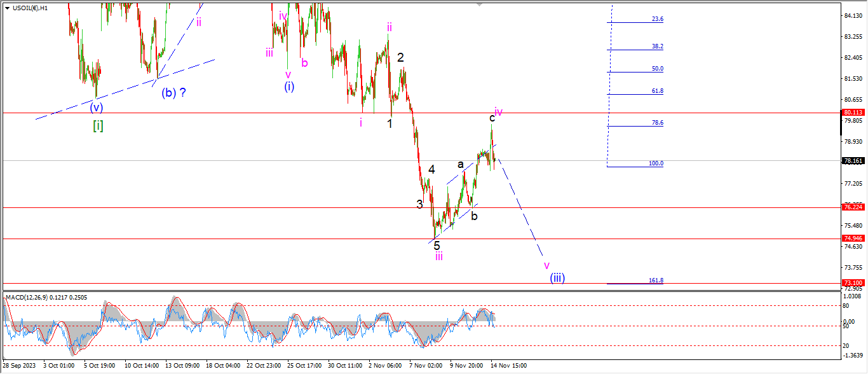Click the 28 Sep 2023 date on time axis
The width and height of the screenshot is (868, 374).
[20, 366]
